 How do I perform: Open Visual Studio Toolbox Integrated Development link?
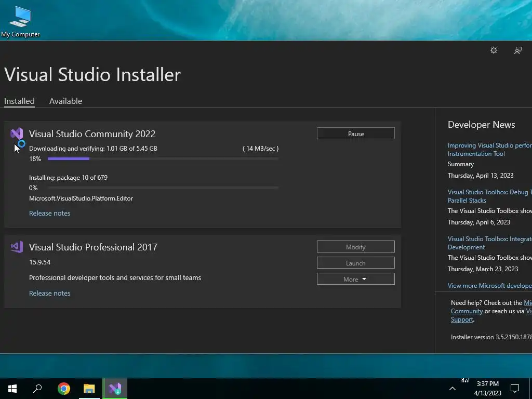[x=489, y=243]
